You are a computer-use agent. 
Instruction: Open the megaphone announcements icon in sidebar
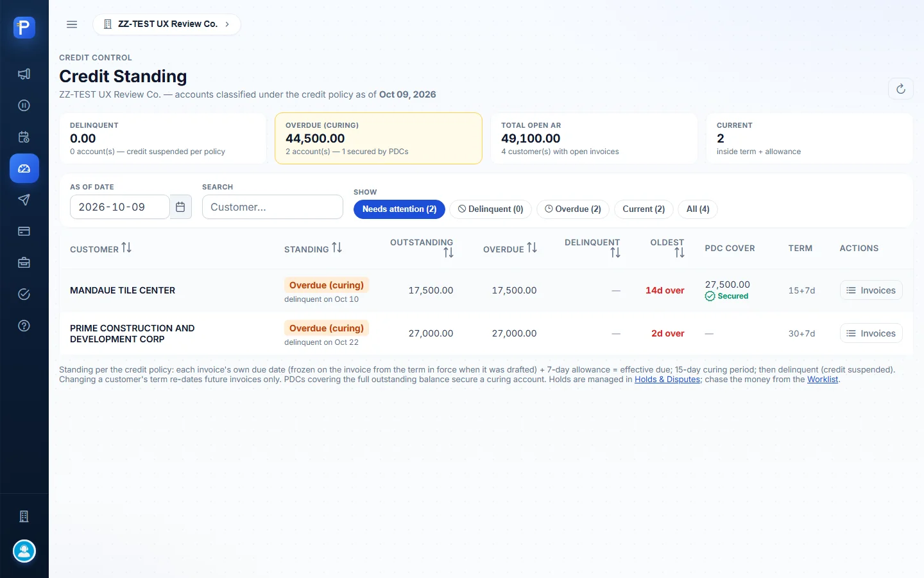24,74
